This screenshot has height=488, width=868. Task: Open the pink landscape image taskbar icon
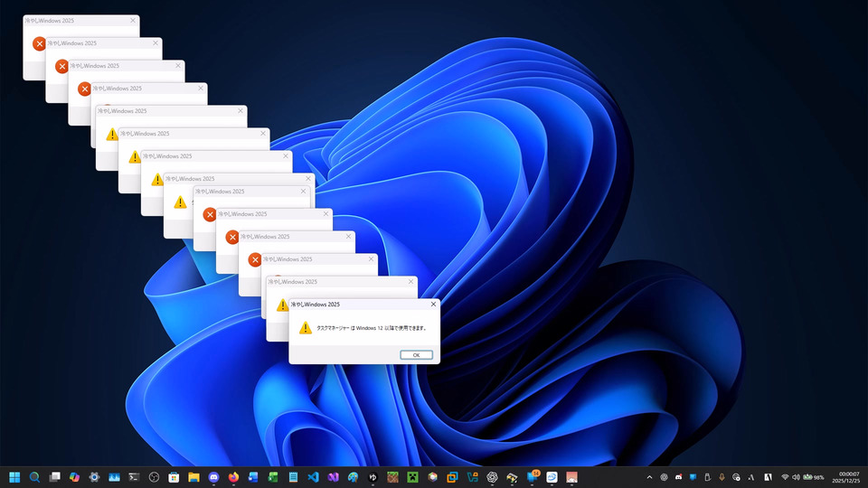pyautogui.click(x=571, y=477)
